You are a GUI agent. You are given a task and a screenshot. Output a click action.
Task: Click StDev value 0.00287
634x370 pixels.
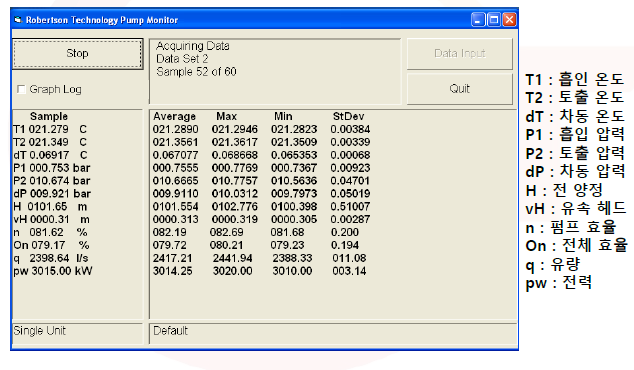350,220
